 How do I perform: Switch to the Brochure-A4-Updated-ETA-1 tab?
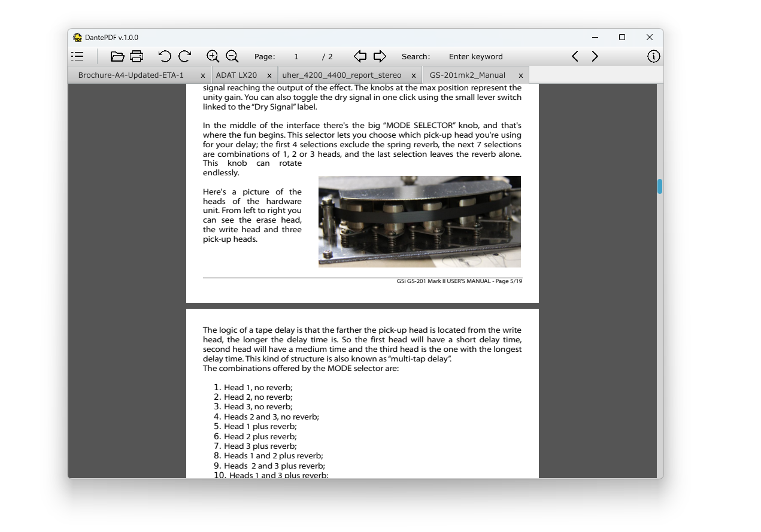[x=131, y=75]
